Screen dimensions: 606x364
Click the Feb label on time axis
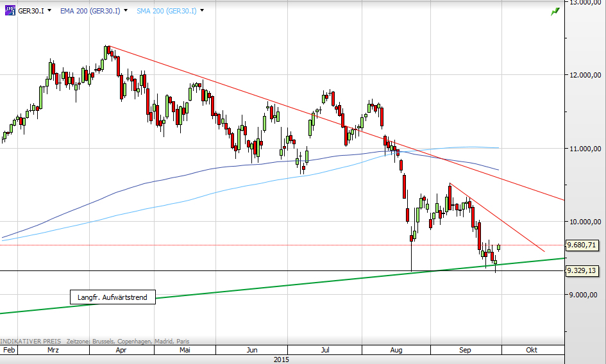[x=9, y=350]
